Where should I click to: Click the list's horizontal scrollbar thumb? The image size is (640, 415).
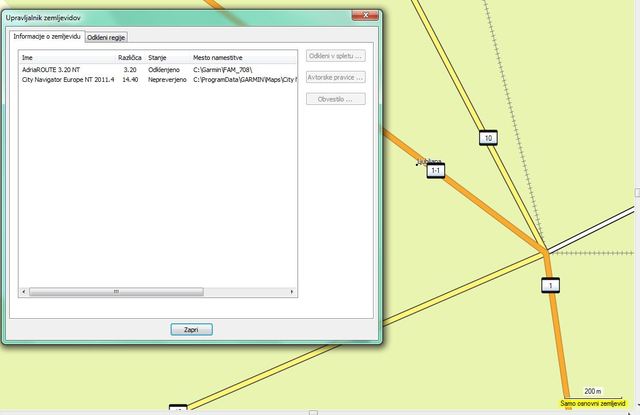point(116,291)
